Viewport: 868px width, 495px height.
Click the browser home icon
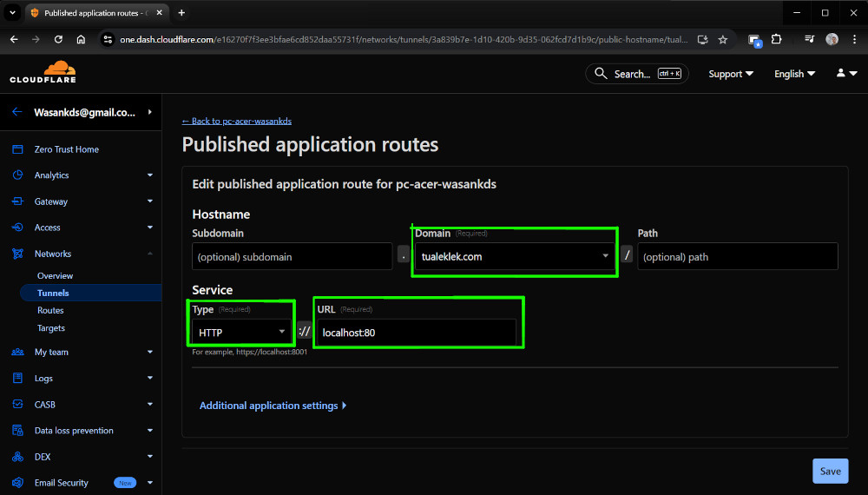[81, 39]
